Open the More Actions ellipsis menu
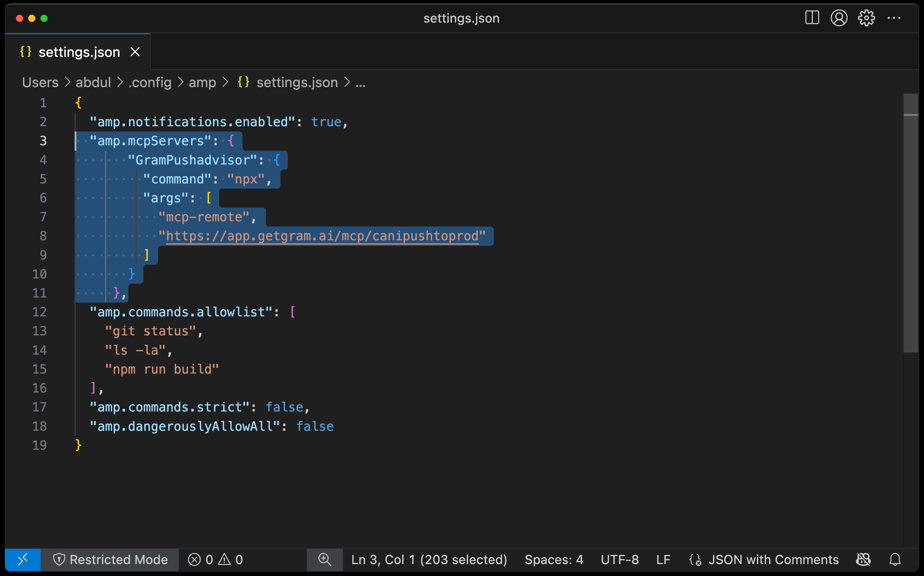The width and height of the screenshot is (924, 576). tap(894, 18)
